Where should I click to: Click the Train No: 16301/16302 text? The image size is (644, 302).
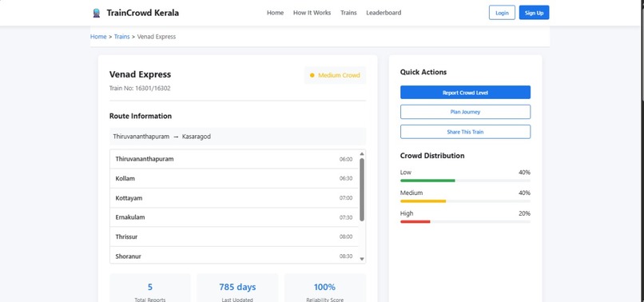point(140,88)
